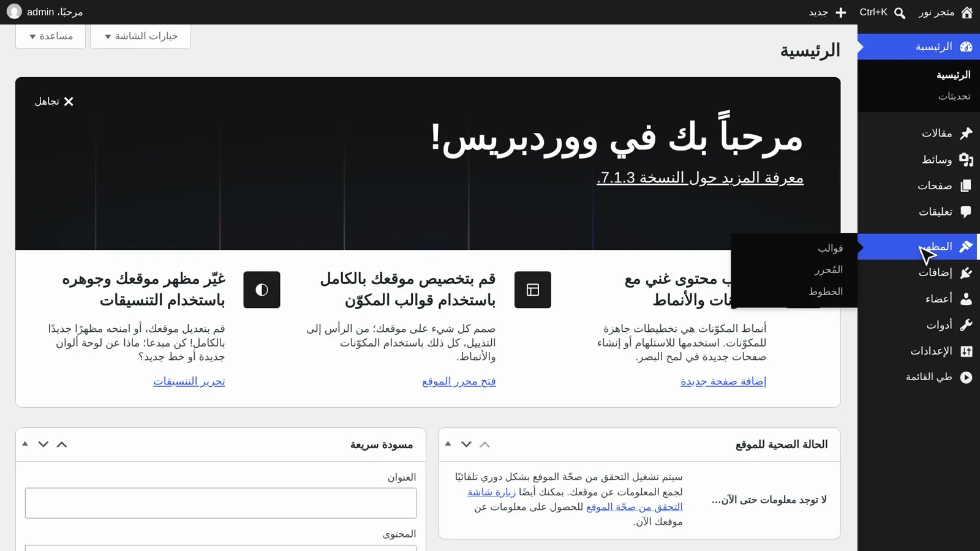Click the plugin icon for إضافات
Image resolution: width=980 pixels, height=551 pixels.
[966, 272]
